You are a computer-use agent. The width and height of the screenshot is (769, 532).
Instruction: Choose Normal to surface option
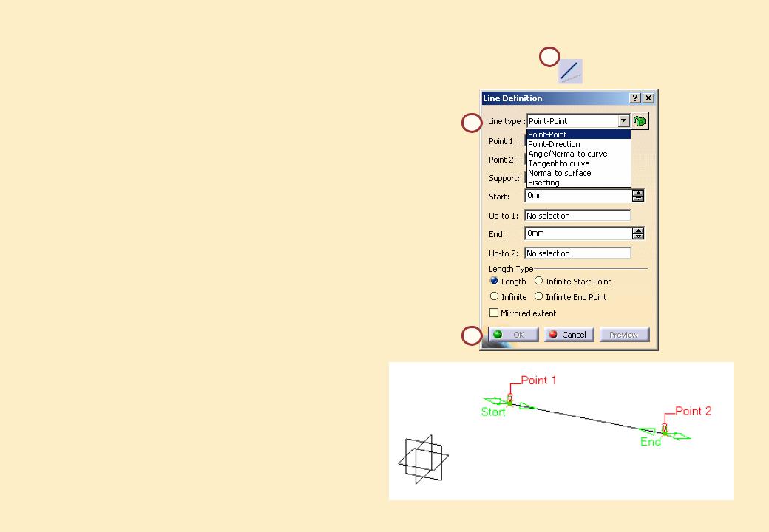(x=579, y=173)
